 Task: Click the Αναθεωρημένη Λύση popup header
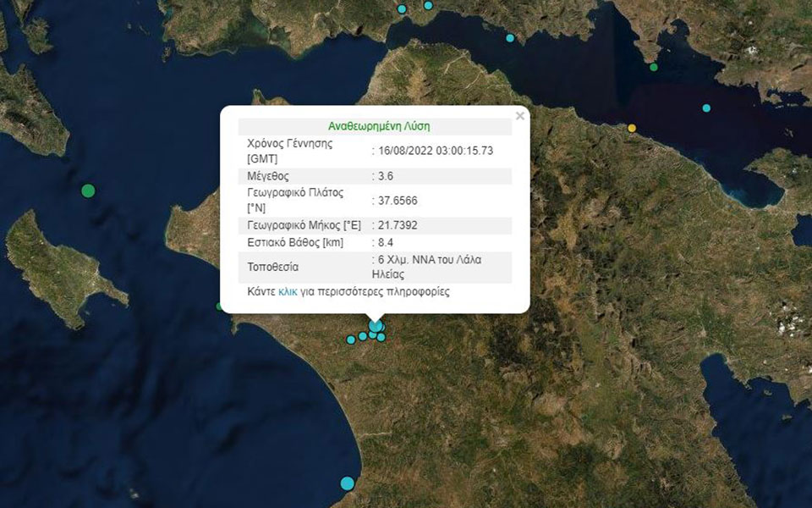[378, 124]
